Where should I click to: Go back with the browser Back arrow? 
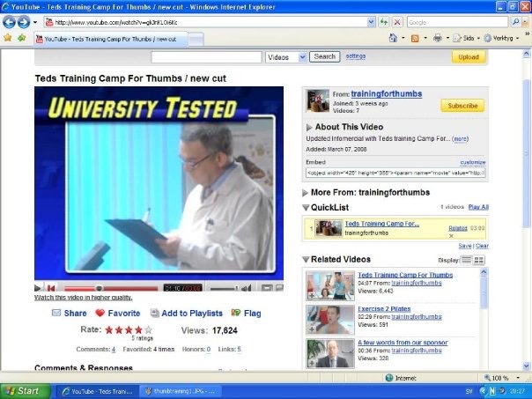(9, 22)
